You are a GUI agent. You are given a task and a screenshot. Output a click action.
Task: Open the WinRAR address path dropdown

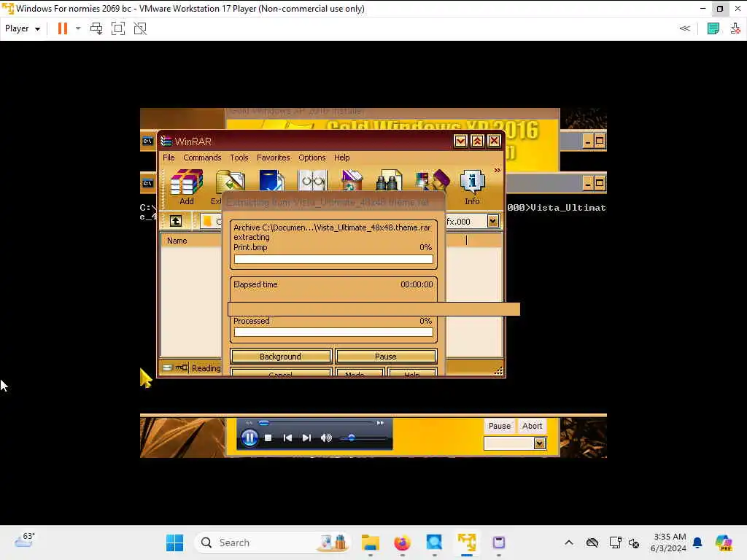pos(492,221)
